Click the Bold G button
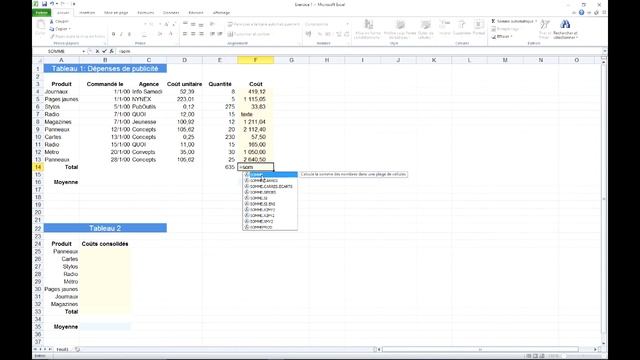Viewport: 640px width, 360px height. 113,34
